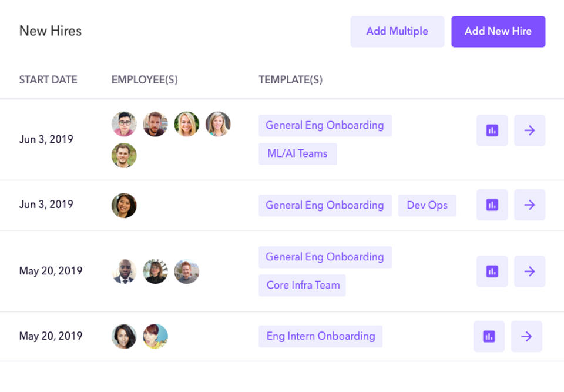The width and height of the screenshot is (564, 392).
Task: Open stats chart for Eng Intern Onboarding row
Action: (x=489, y=337)
